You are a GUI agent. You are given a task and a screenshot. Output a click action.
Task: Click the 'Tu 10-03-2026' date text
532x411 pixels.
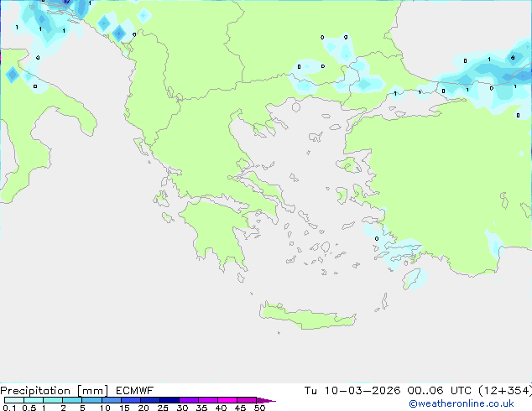point(352,391)
